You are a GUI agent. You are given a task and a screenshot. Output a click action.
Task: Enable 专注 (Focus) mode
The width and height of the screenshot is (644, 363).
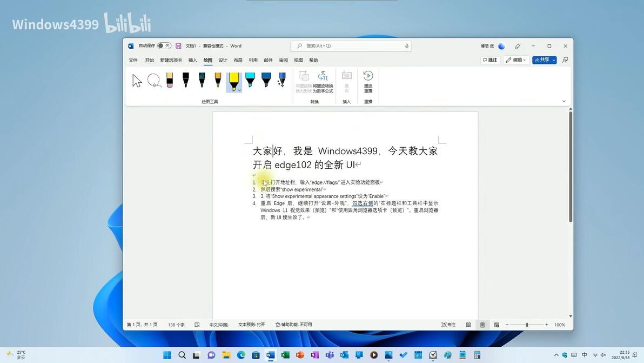tap(448, 325)
